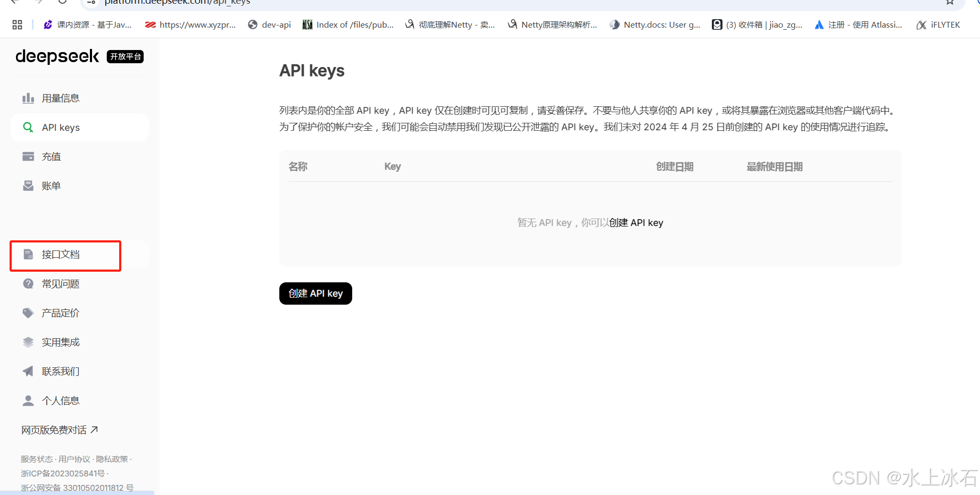Viewport: 980px width, 495px height.
Task: Click the usage info bar chart icon
Action: 28,98
